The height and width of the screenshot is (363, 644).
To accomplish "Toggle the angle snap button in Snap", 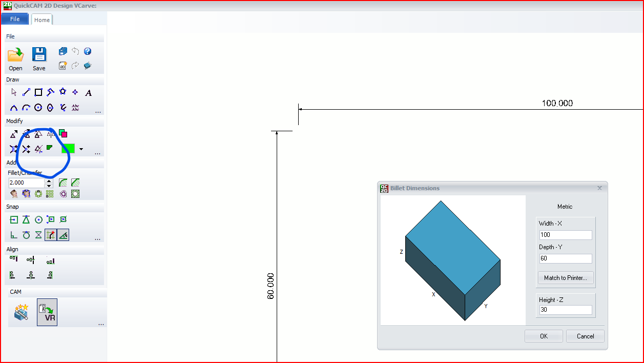I will (63, 235).
